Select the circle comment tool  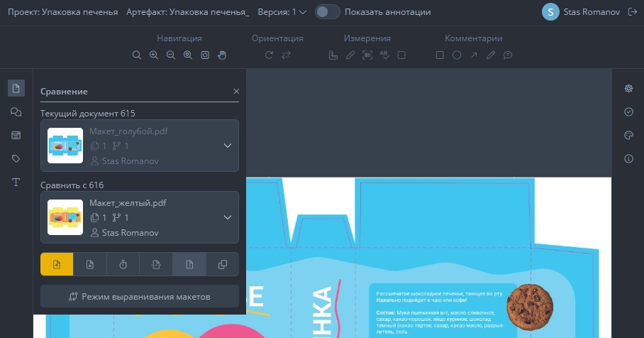click(x=457, y=55)
